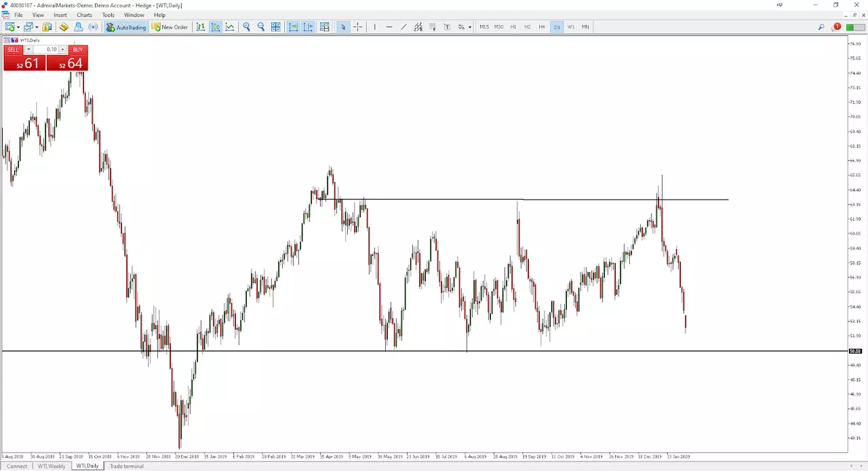Click the connection status indicator

click(854, 27)
